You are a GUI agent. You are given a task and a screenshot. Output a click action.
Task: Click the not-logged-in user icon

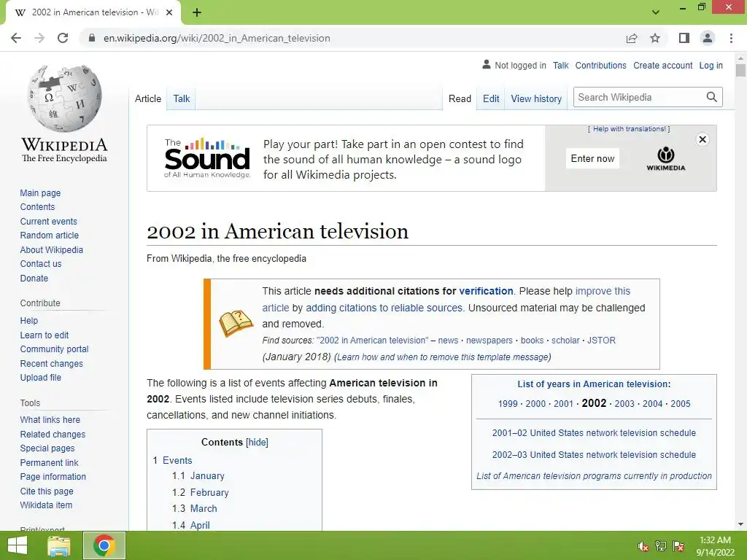[487, 64]
